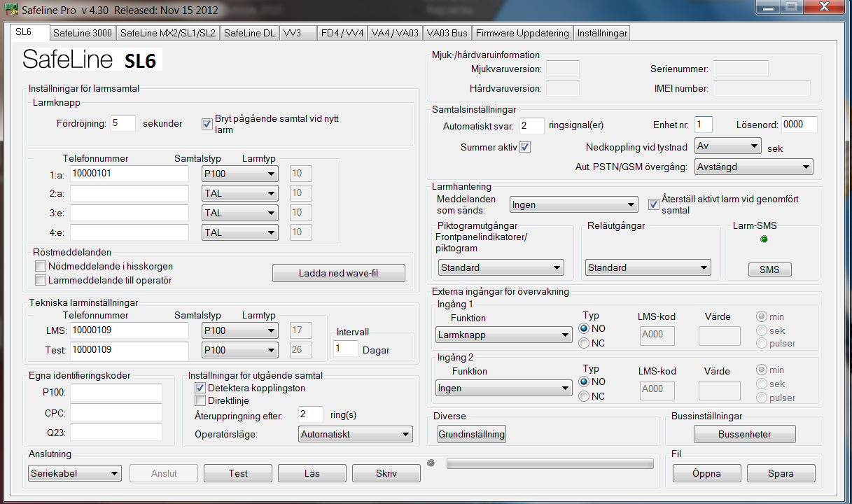Open Seriekabel connection dropdown
This screenshot has height=504, width=852.
tap(75, 473)
